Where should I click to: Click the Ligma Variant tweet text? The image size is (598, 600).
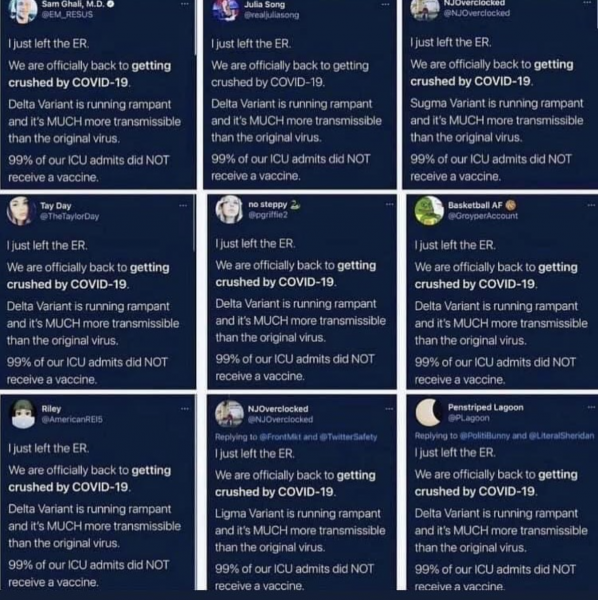coord(300,530)
